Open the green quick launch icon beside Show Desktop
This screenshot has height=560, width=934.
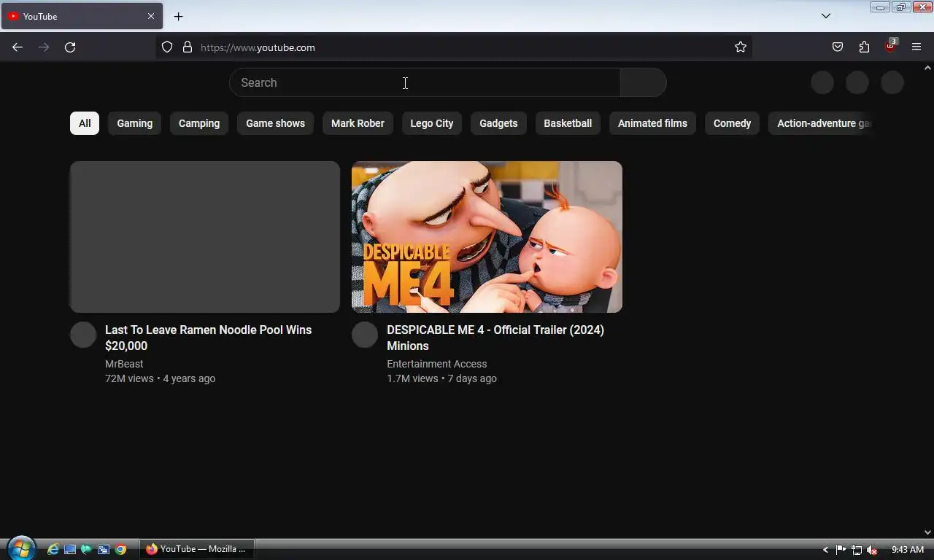tap(87, 550)
